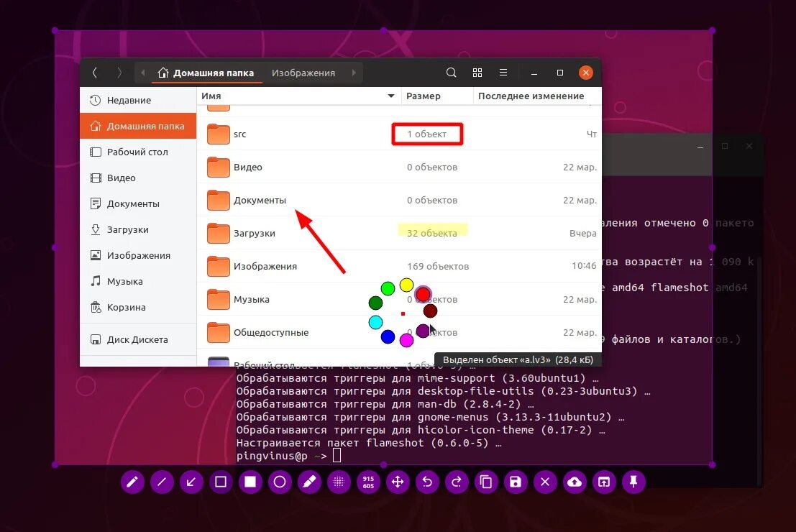Viewport: 796px width, 532px height.
Task: Click the sort arrow beside the Имя column
Action: pos(391,96)
